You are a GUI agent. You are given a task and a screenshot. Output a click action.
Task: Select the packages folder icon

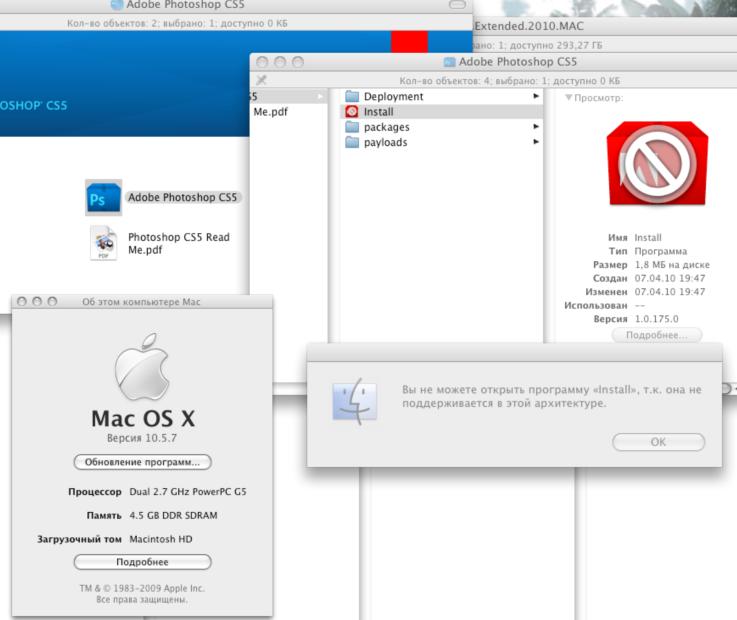pyautogui.click(x=352, y=127)
